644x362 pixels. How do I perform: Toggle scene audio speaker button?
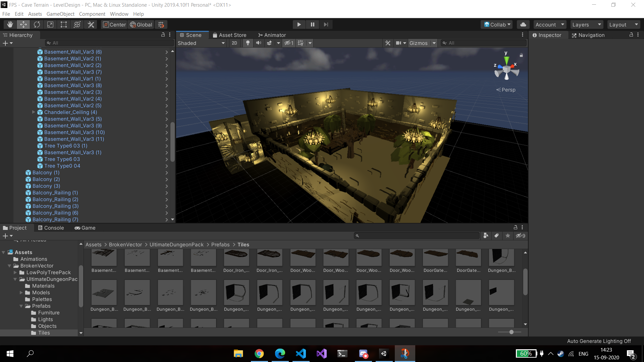coord(259,43)
